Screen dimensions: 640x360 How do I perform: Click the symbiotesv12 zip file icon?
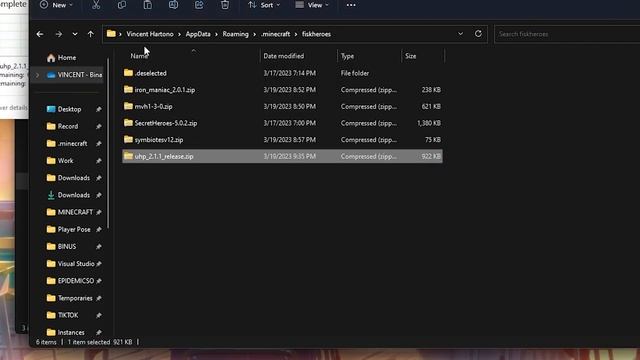pyautogui.click(x=128, y=139)
